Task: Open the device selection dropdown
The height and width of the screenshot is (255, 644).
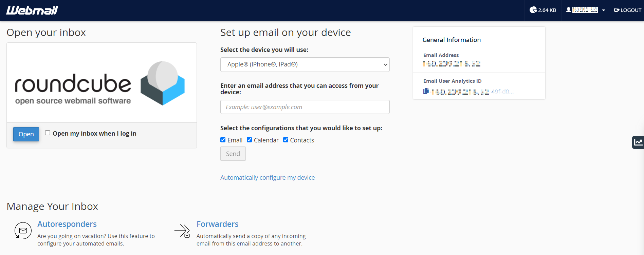Action: tap(305, 64)
